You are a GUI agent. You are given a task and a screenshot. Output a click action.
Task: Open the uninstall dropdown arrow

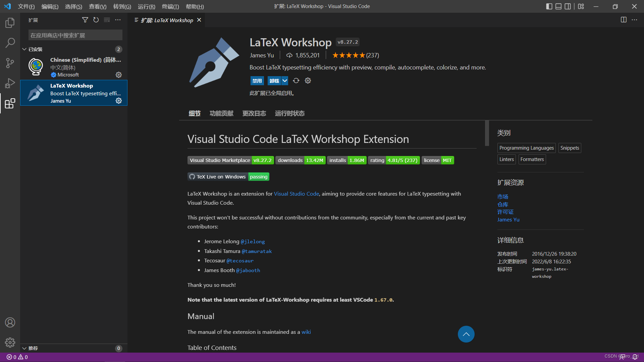coord(285,81)
